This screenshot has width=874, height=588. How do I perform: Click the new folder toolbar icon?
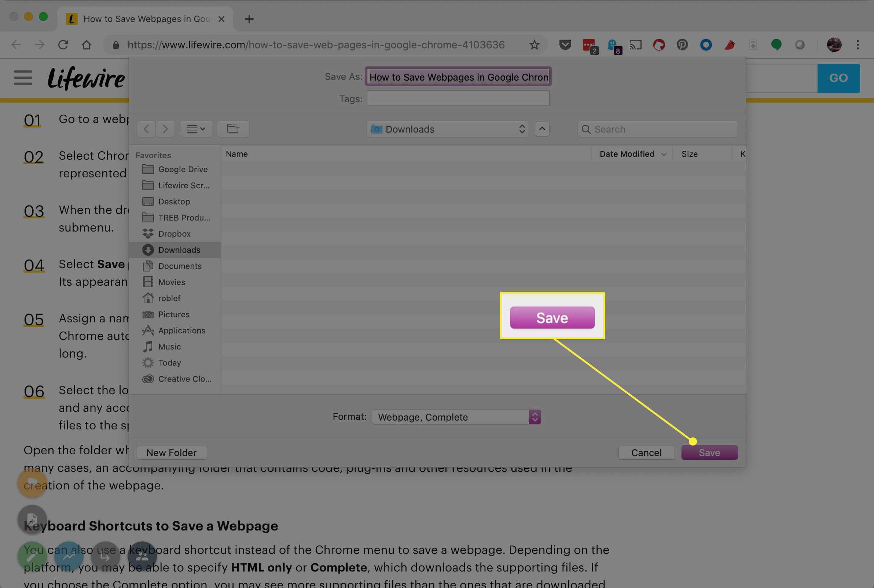(x=233, y=129)
